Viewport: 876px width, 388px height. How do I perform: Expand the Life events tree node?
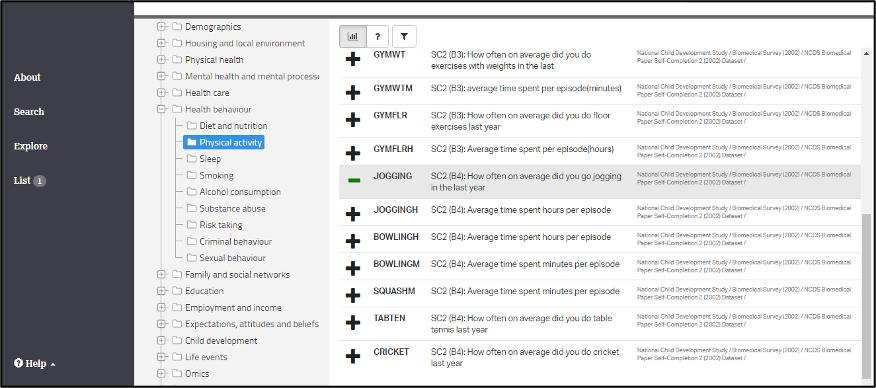coord(162,357)
